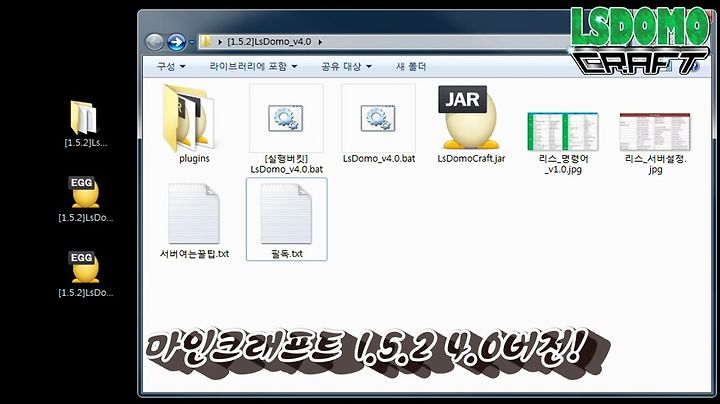Select the LsDomoCraft.jar file icon
720x404 pixels.
coord(468,118)
